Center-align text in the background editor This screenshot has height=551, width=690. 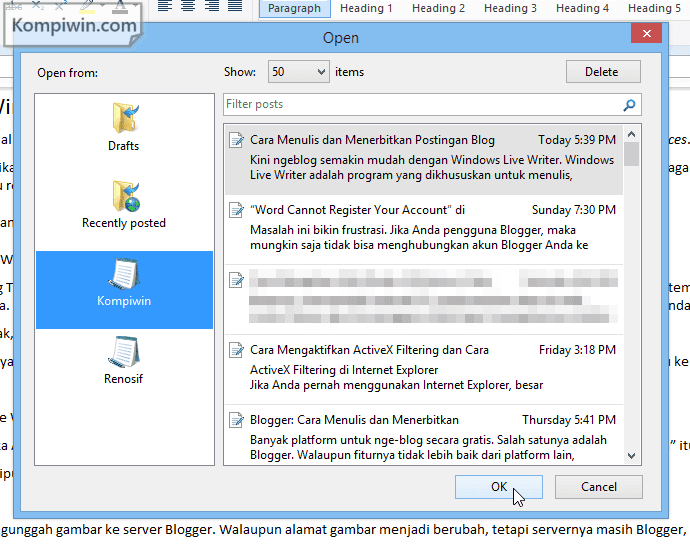[188, 6]
